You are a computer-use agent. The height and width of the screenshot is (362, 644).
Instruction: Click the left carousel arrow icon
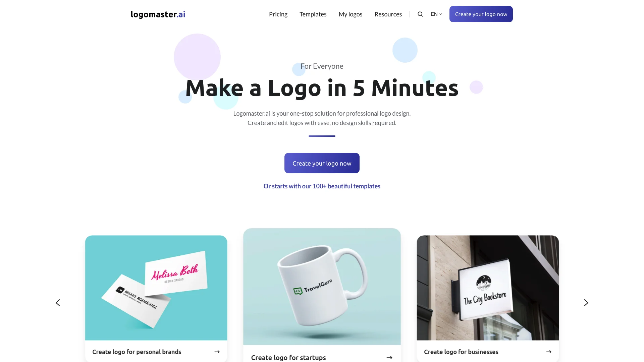pos(57,302)
